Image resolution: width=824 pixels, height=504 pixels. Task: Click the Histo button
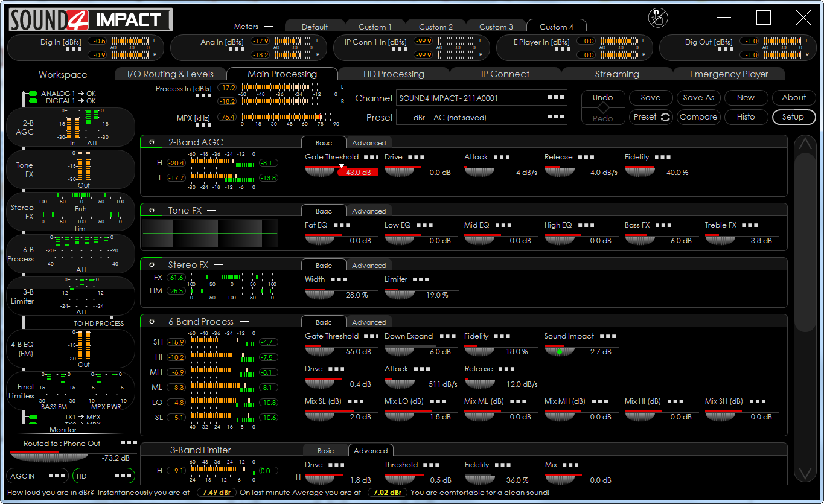[x=746, y=117]
